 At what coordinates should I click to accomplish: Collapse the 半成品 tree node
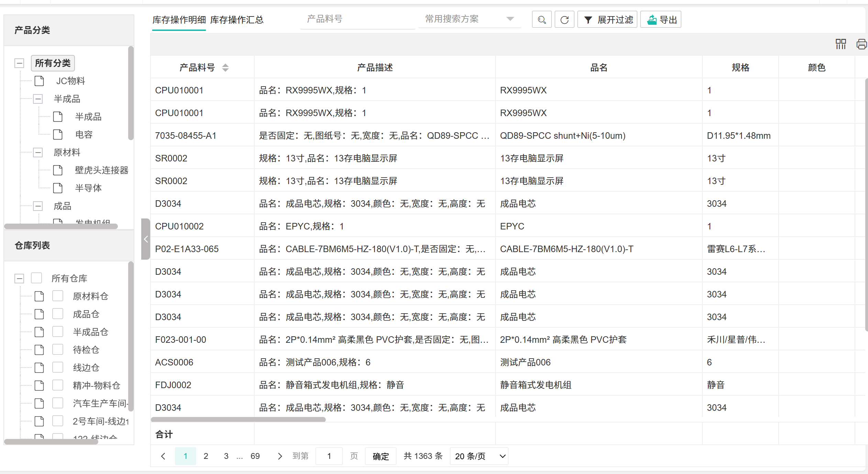click(x=38, y=99)
